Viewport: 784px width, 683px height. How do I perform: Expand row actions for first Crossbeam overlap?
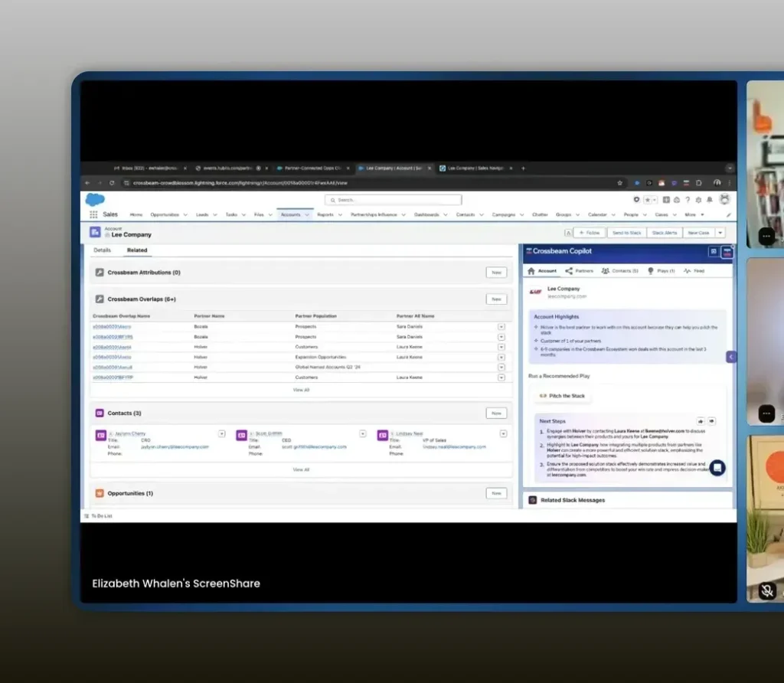(501, 327)
